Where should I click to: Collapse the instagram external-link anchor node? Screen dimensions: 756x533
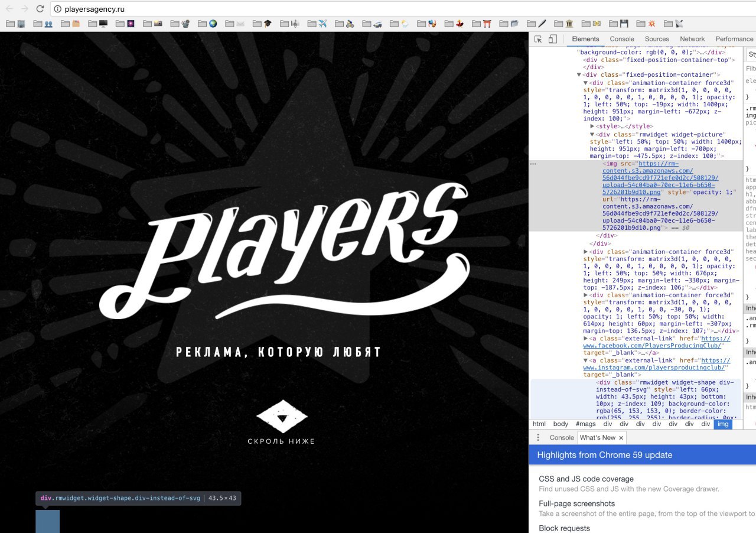tap(586, 360)
